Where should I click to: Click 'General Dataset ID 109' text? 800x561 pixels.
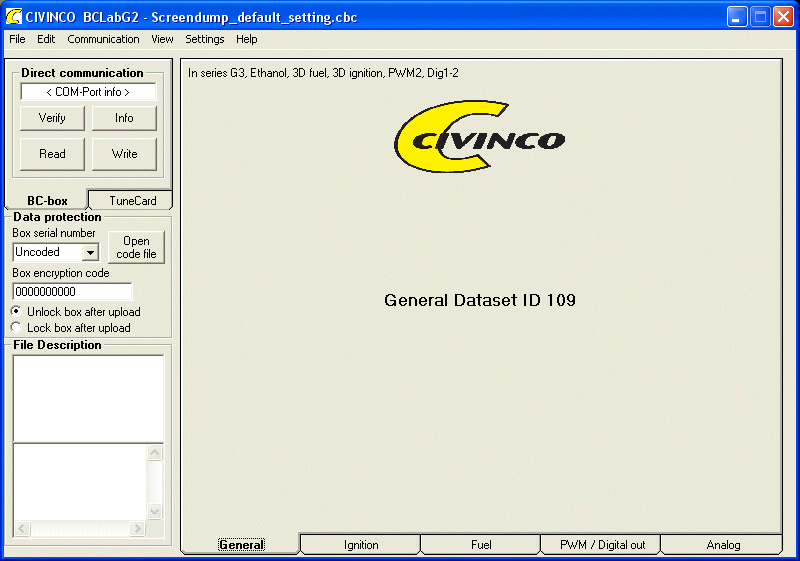(x=480, y=300)
